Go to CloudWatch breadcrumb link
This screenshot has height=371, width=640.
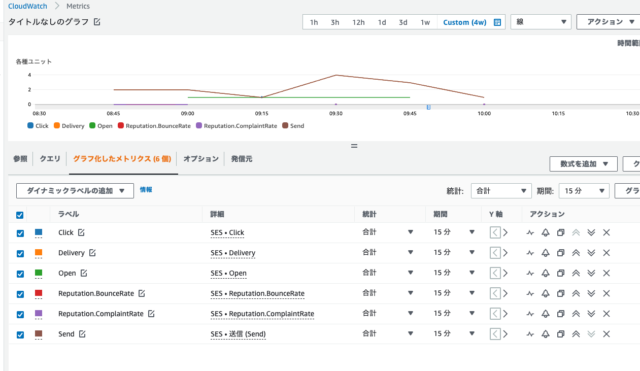pyautogui.click(x=27, y=6)
